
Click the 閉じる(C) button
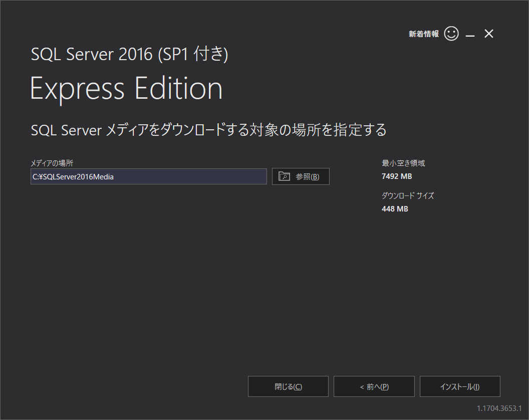coord(288,386)
